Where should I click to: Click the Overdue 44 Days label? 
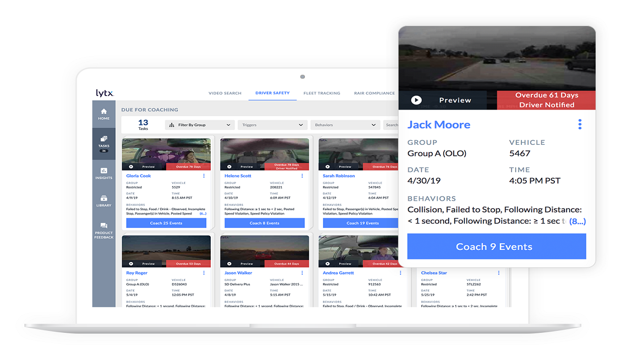pos(286,263)
